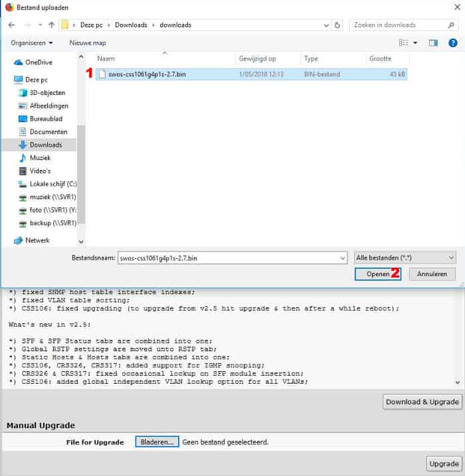
Task: Open the Alle bestanden file type dropdown
Action: click(405, 258)
